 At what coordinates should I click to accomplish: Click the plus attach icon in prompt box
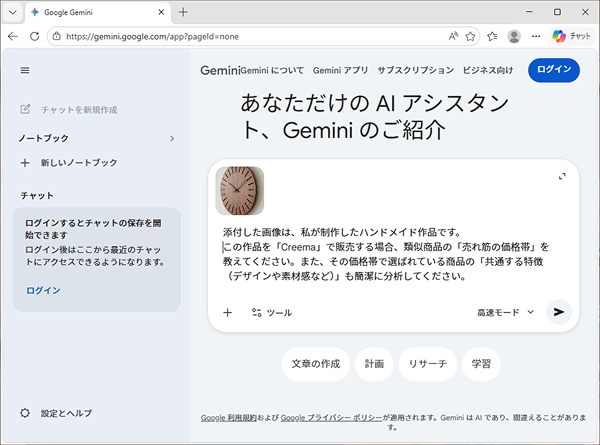click(x=228, y=313)
